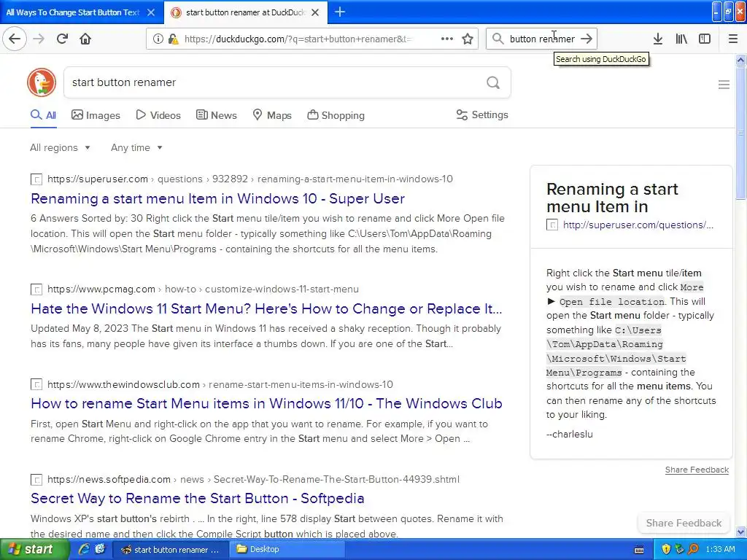Open a new browser tab
The height and width of the screenshot is (560, 747).
coord(340,12)
